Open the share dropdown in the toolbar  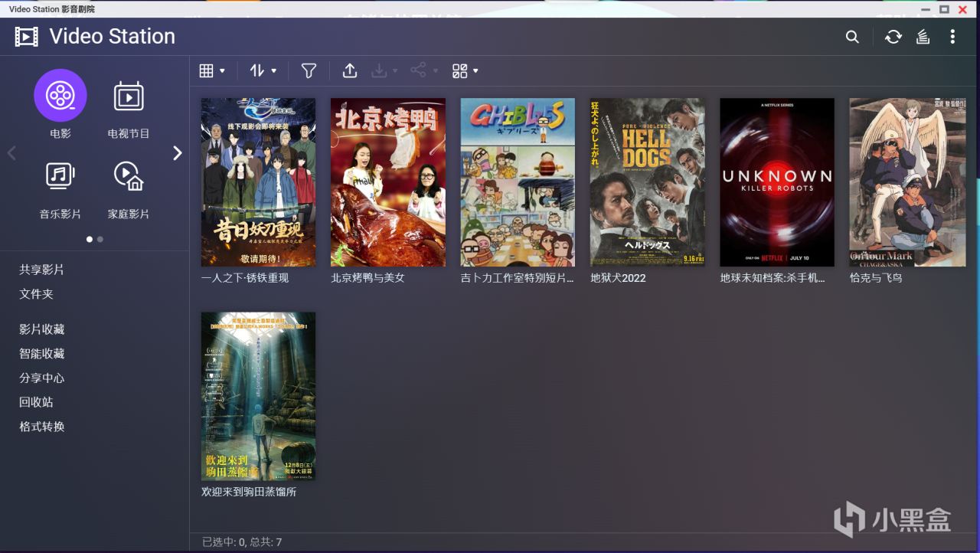click(424, 70)
